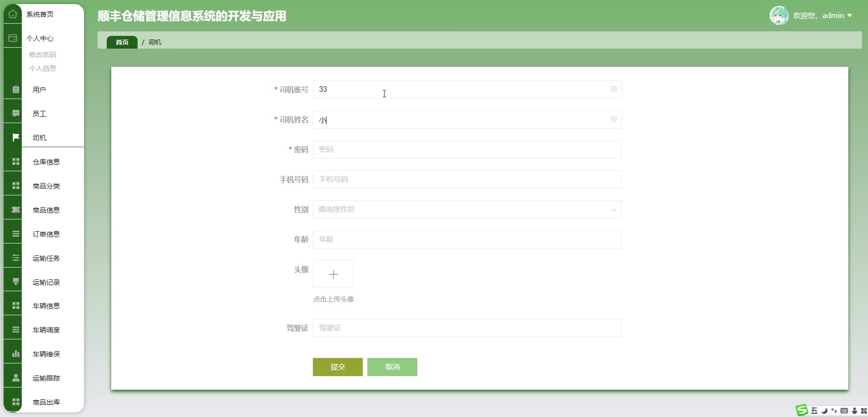Image resolution: width=868 pixels, height=417 pixels.
Task: Click the 首页 breadcrumb button
Action: [122, 42]
